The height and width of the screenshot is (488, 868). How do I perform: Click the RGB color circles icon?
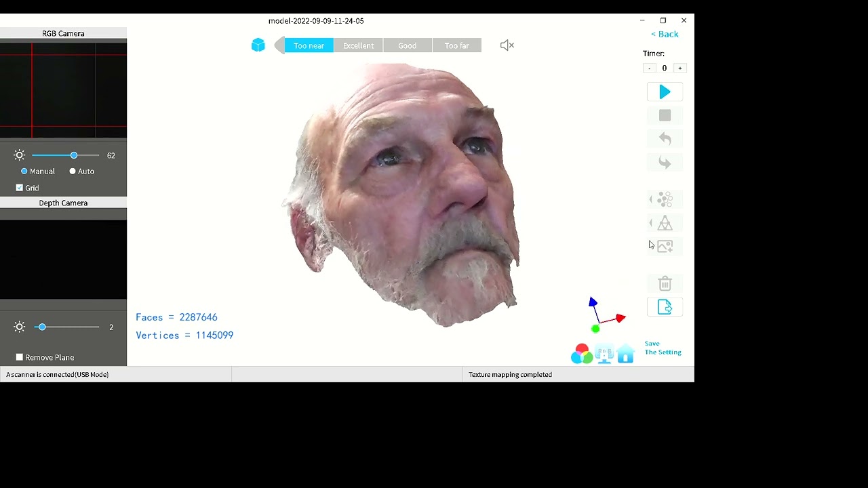tap(581, 354)
